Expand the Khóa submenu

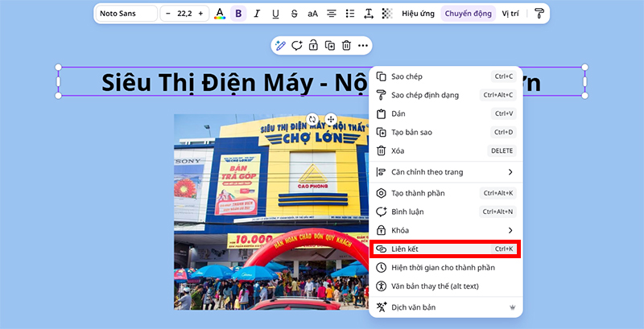coord(446,230)
